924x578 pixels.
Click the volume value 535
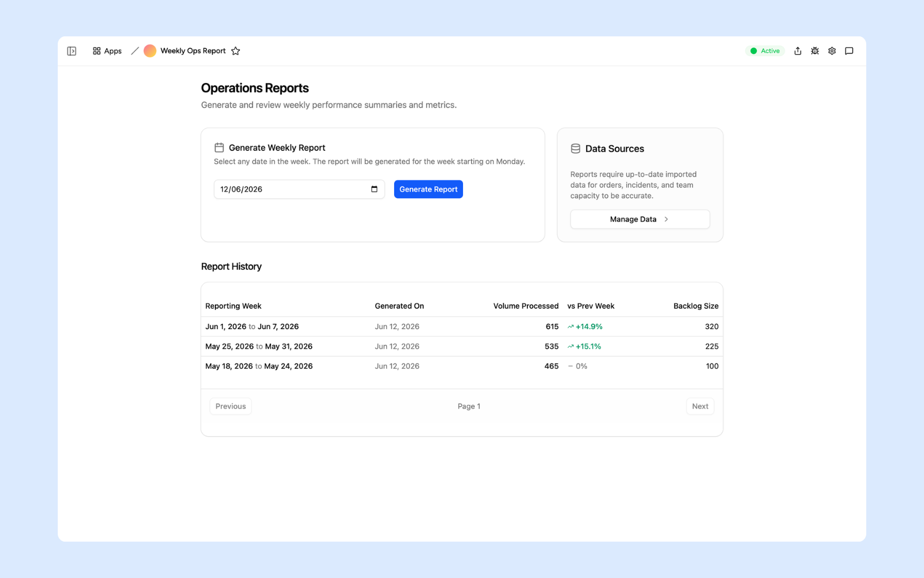point(551,346)
